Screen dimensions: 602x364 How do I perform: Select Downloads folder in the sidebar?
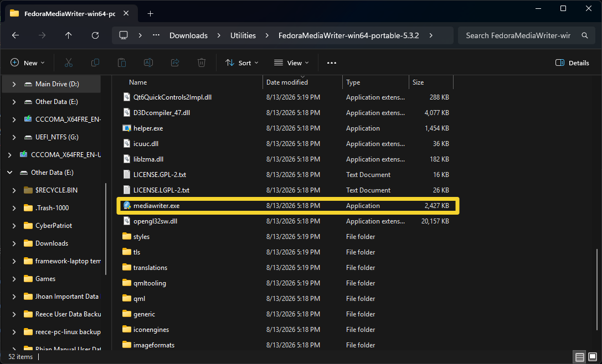tap(52, 243)
